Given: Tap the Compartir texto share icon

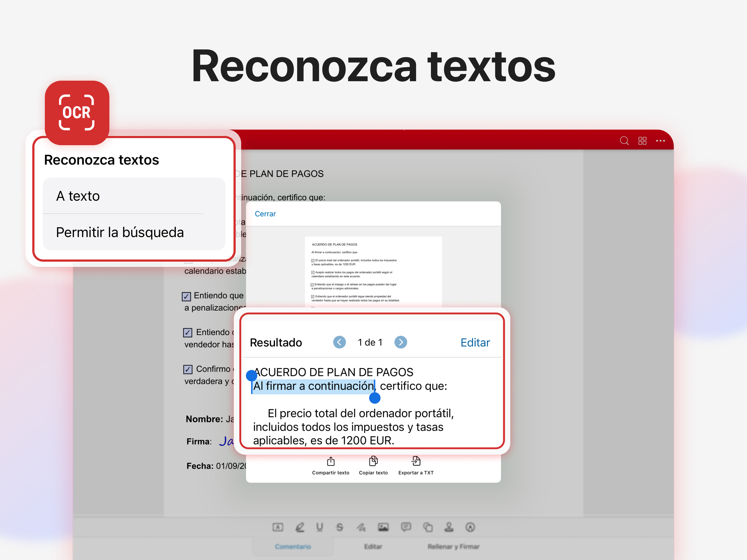Looking at the screenshot, I should (x=331, y=461).
